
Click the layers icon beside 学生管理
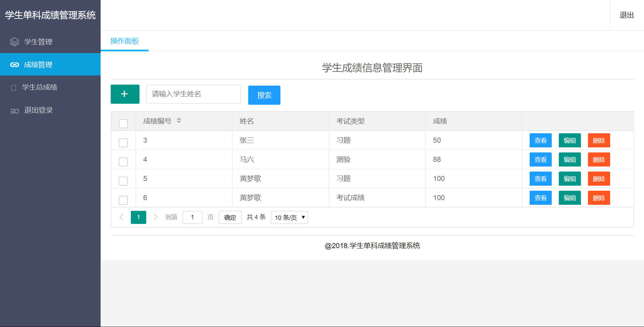point(14,42)
